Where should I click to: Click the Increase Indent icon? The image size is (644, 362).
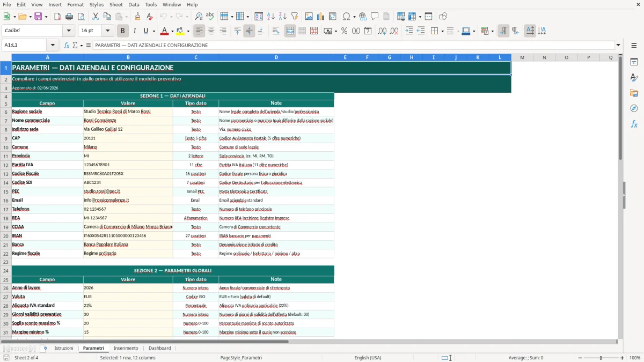(x=409, y=31)
